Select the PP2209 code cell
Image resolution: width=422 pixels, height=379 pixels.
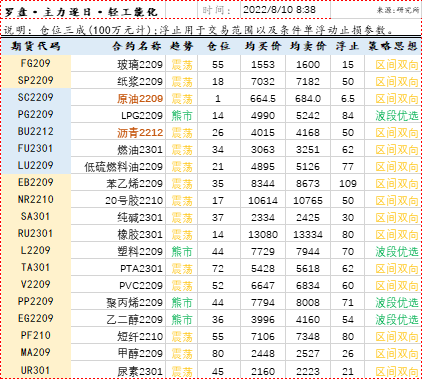(x=36, y=301)
